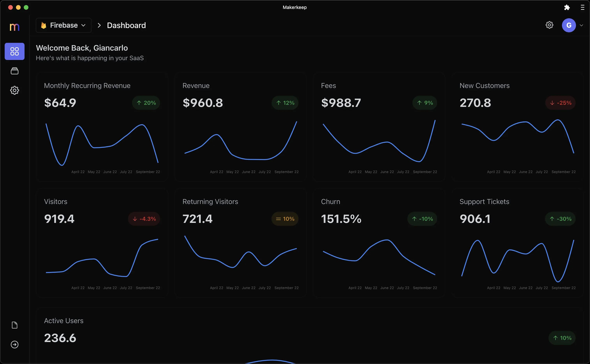Click the Active Users 10% badge
Viewport: 590px width, 364px height.
tap(562, 338)
